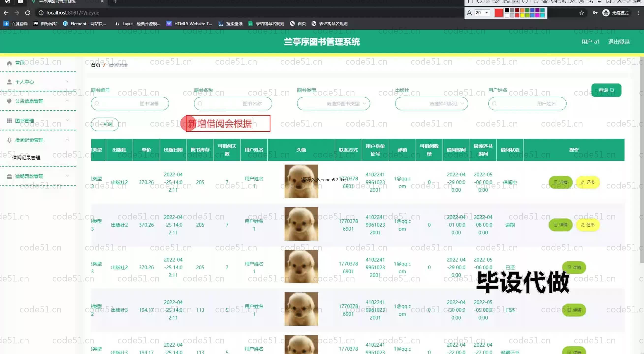Viewport: 644px width, 354px height.
Task: Click the 借阅状态 column header
Action: 510,150
